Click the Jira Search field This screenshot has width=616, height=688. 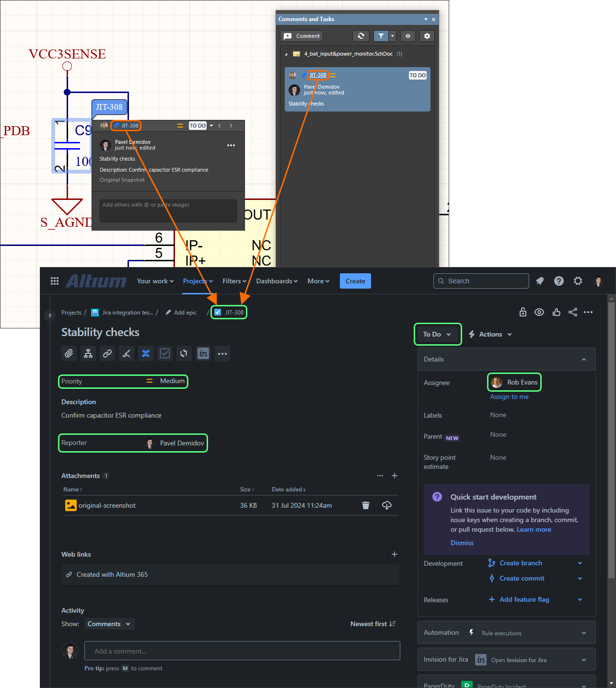coord(481,281)
